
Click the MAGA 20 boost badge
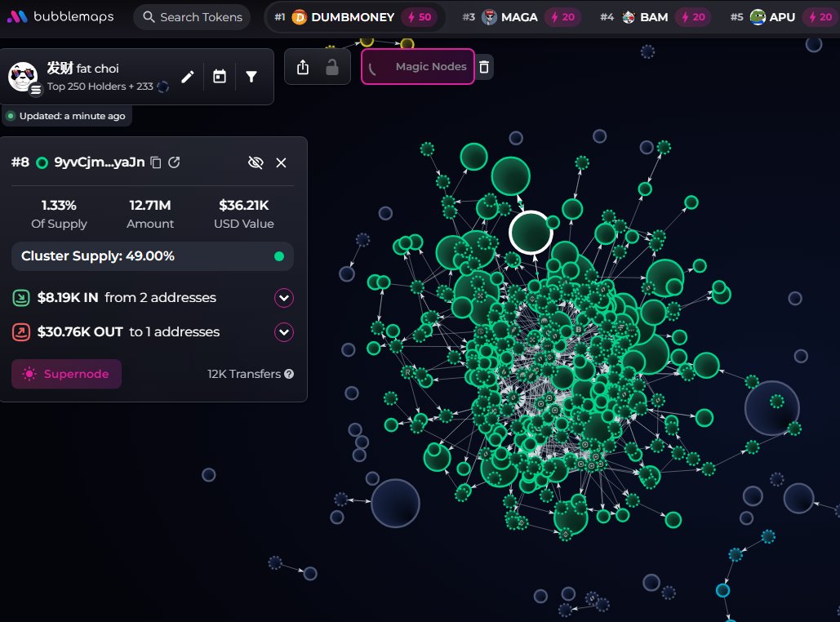tap(562, 17)
